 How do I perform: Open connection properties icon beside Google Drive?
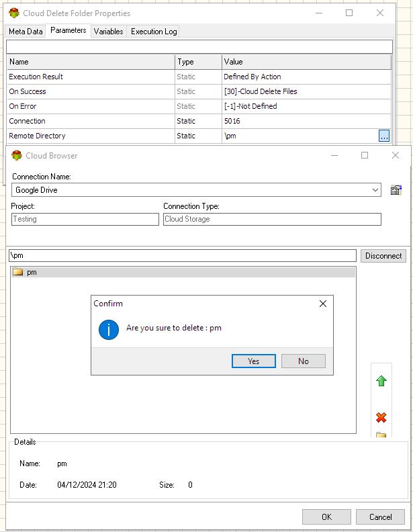tap(396, 189)
